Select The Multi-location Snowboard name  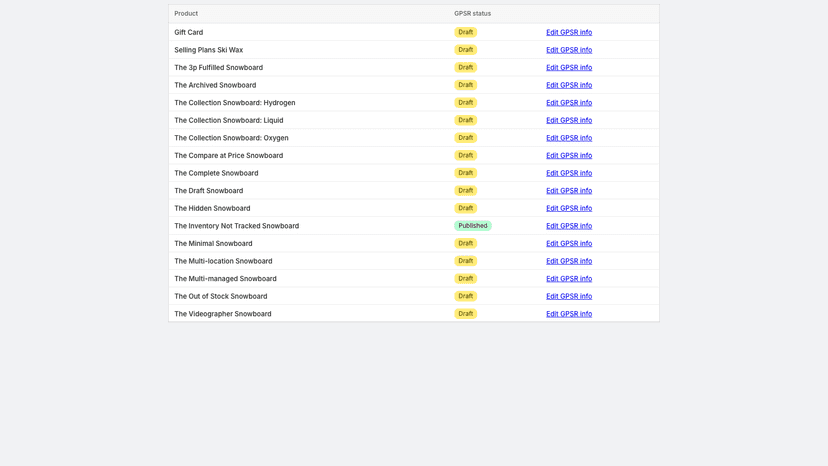223,261
